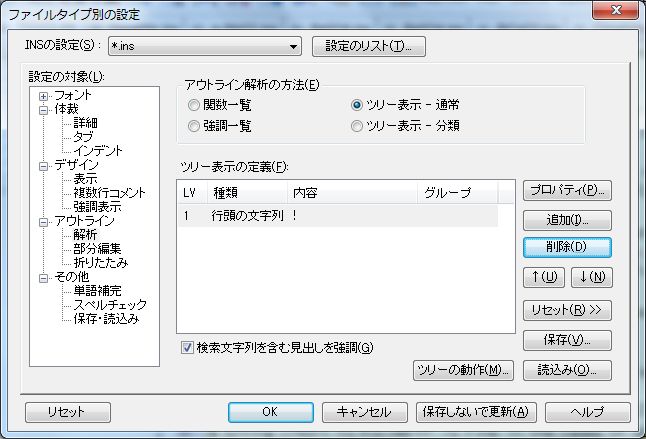Choose ツリー表示 - 分類 radio option
Screen dimensions: 646x439
pyautogui.click(x=357, y=126)
